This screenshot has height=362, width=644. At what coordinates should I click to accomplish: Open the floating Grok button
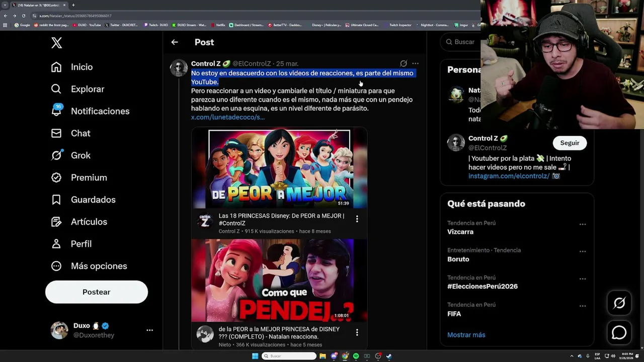(x=619, y=303)
